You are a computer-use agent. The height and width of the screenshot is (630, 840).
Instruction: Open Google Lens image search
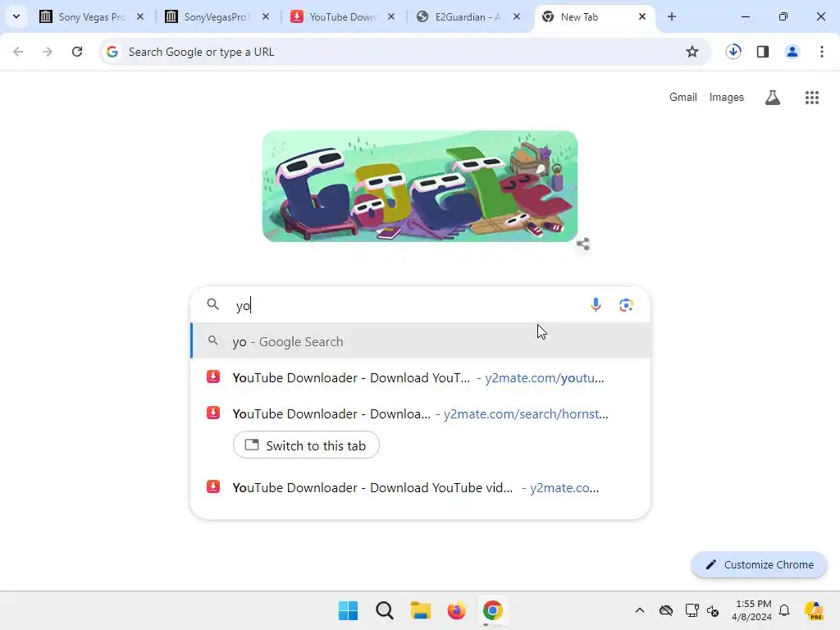pos(626,305)
